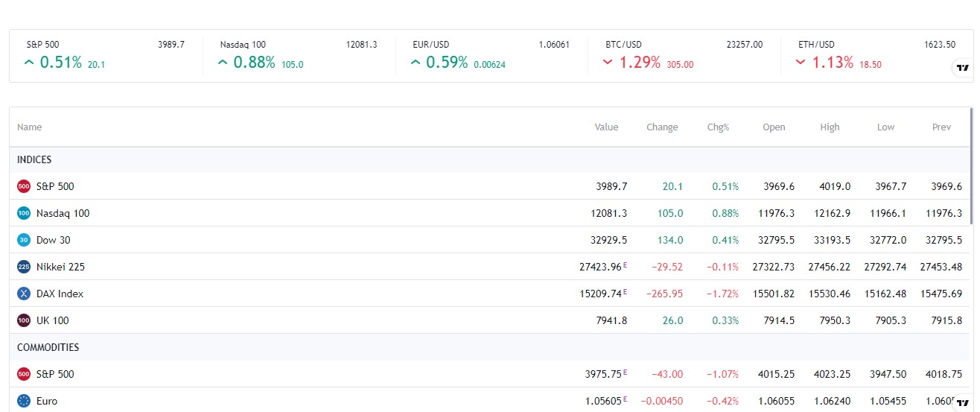
Task: Click the Low column header
Action: click(885, 127)
